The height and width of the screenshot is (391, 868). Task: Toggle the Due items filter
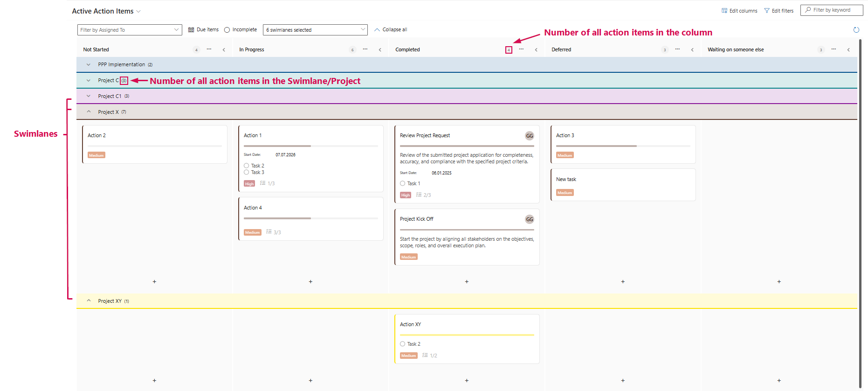(203, 29)
